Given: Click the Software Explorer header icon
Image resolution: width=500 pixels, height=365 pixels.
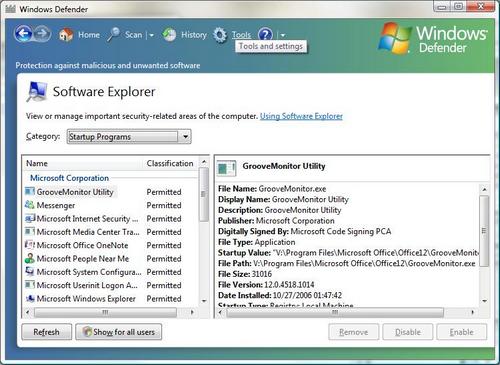Looking at the screenshot, I should pyautogui.click(x=37, y=91).
